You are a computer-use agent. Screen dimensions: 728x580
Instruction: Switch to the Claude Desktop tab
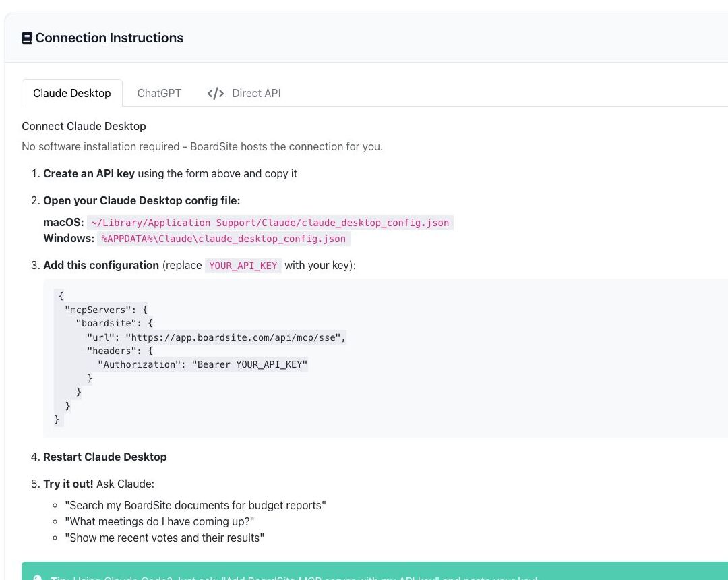(72, 93)
